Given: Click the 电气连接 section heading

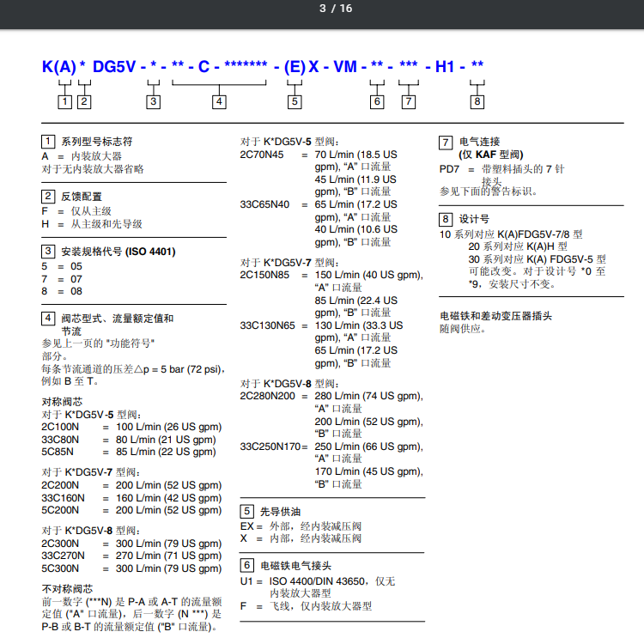Looking at the screenshot, I should click(x=479, y=142).
